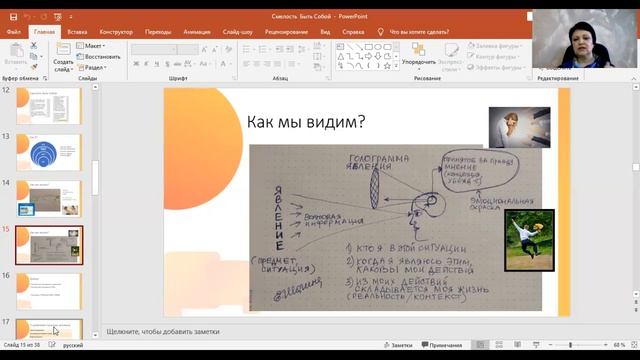The width and height of the screenshot is (640, 360).
Task: Click the notes area to add notes
Action: point(163,332)
